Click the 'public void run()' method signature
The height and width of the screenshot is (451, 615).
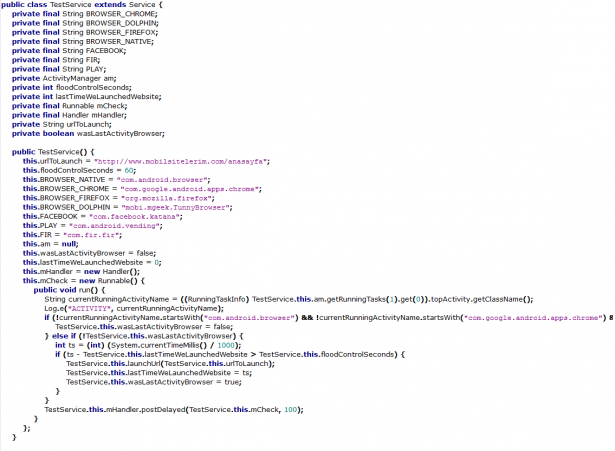(67, 290)
